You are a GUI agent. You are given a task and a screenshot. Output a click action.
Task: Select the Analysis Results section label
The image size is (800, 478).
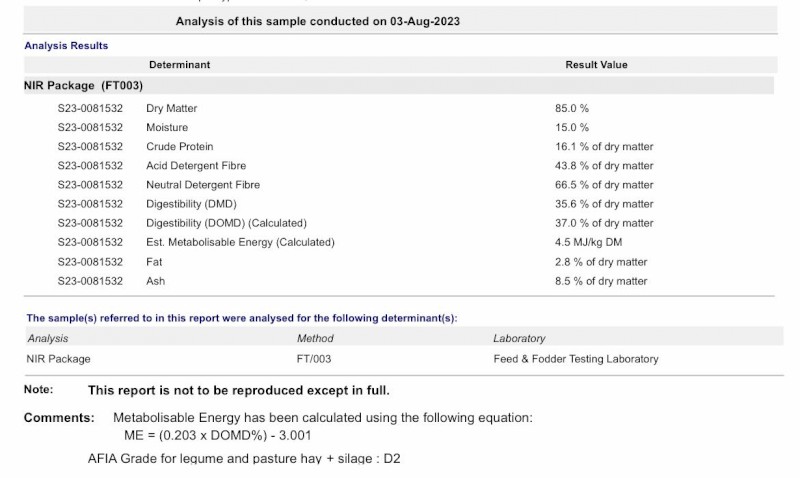66,46
